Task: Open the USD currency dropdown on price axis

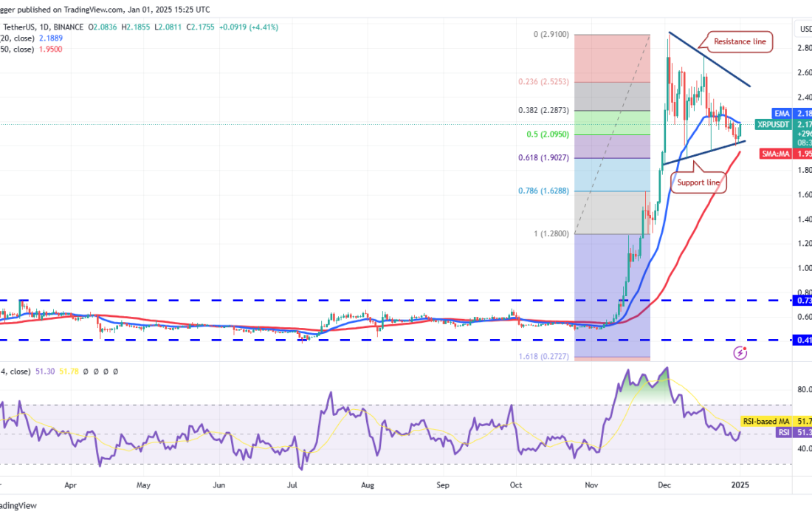Action: (x=804, y=30)
